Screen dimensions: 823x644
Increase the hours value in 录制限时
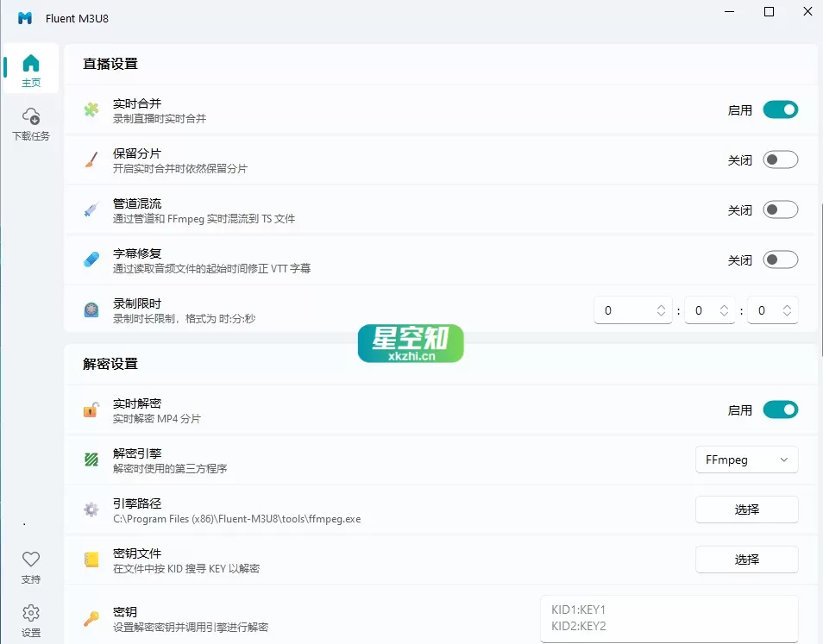click(x=661, y=304)
